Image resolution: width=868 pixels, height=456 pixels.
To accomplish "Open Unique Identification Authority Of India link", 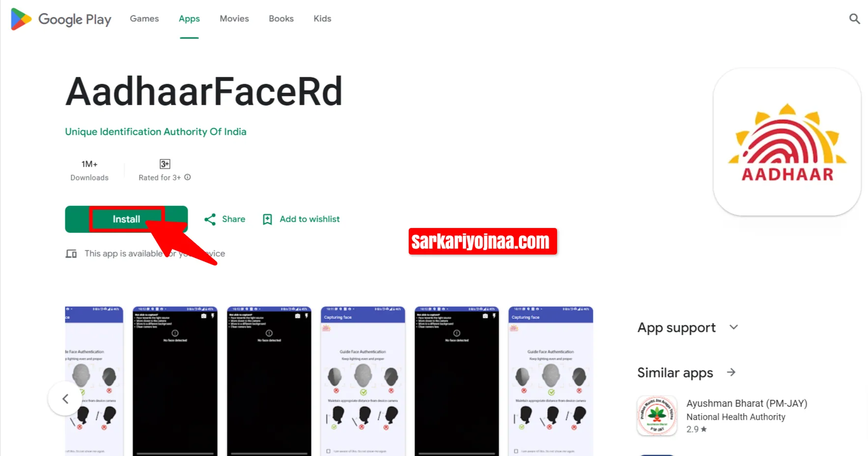I will pos(156,132).
